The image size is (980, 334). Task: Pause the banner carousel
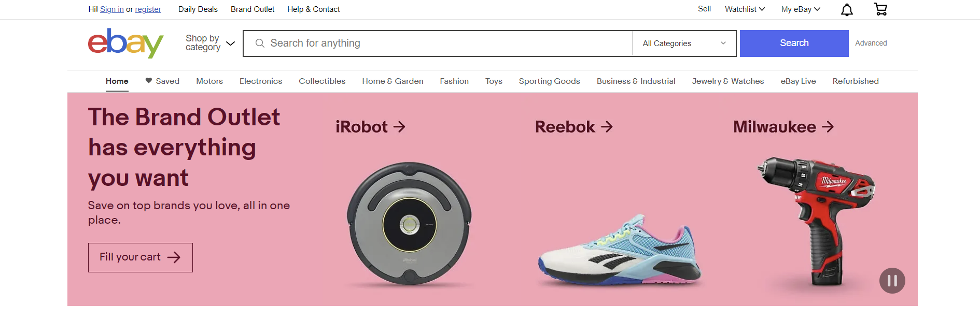[x=892, y=281]
